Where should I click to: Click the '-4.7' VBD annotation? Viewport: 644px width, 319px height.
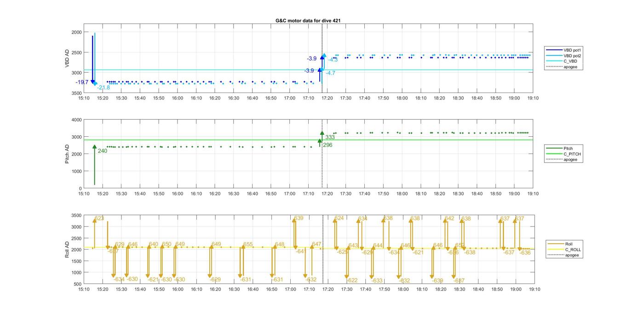[x=330, y=73]
